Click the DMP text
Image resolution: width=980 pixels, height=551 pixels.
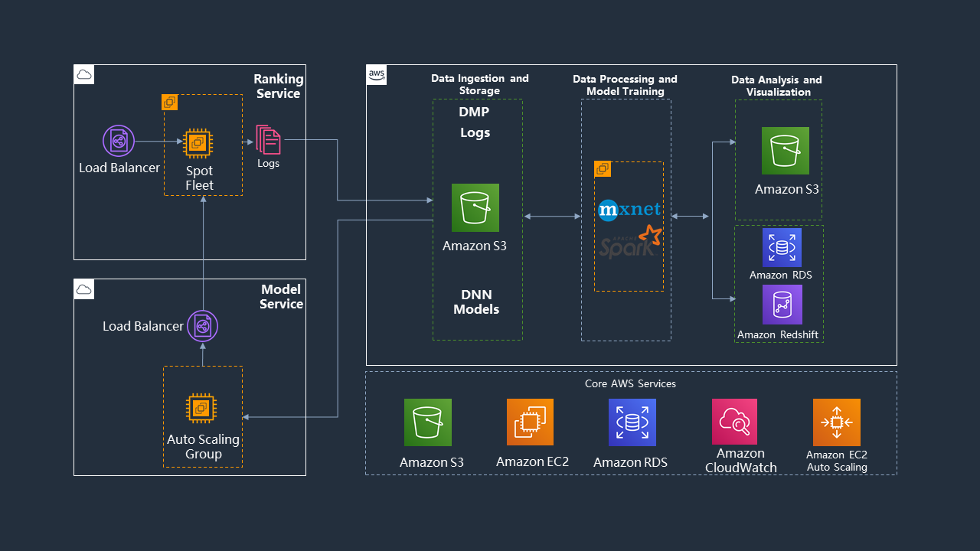click(x=474, y=112)
